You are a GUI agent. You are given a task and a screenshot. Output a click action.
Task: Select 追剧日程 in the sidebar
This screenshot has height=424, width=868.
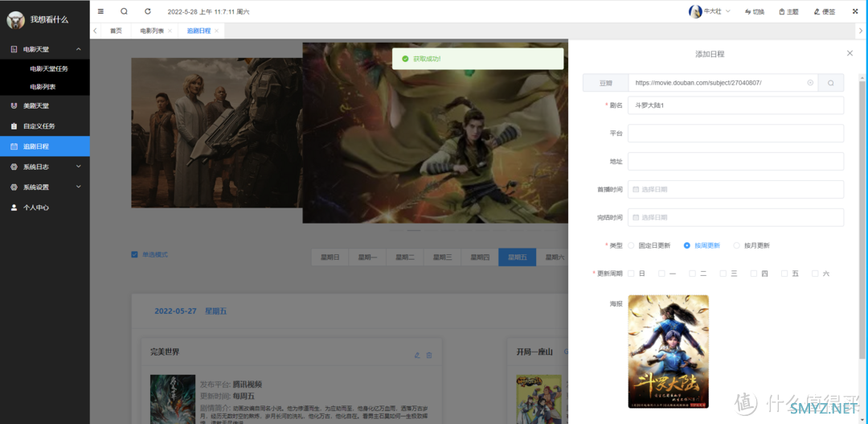45,146
